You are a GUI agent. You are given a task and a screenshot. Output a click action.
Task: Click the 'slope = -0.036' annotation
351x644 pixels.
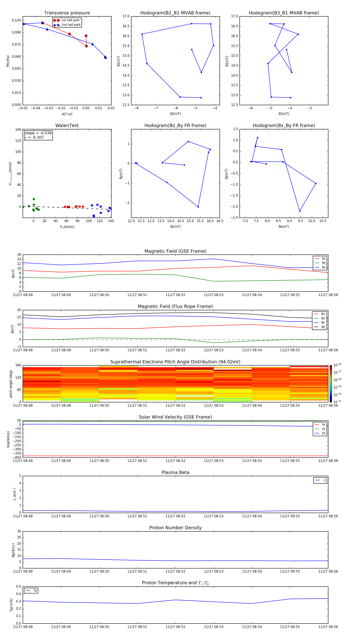(x=38, y=133)
